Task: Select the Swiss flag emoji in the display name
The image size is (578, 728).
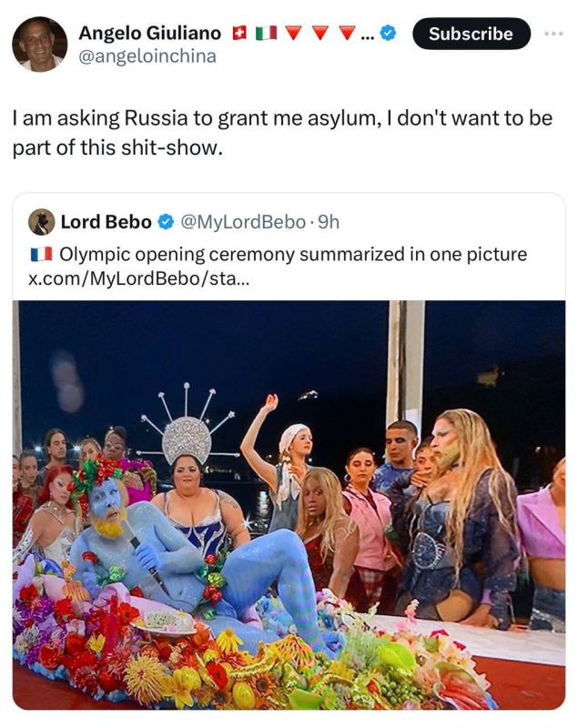Action: pos(238,34)
